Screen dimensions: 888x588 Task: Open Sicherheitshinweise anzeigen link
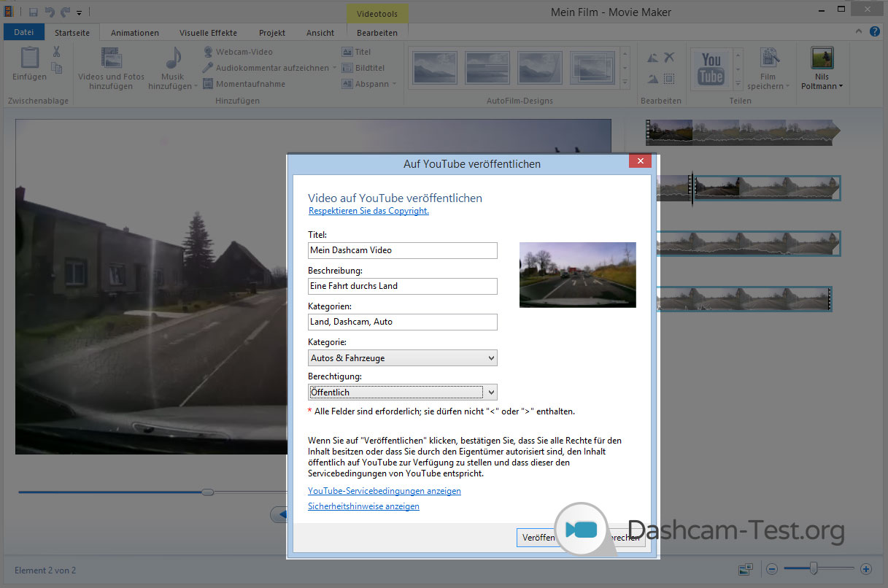tap(363, 506)
